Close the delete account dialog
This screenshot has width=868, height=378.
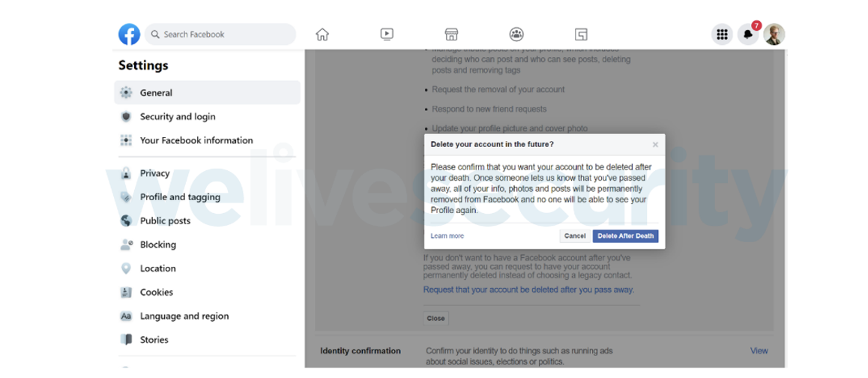(x=655, y=145)
